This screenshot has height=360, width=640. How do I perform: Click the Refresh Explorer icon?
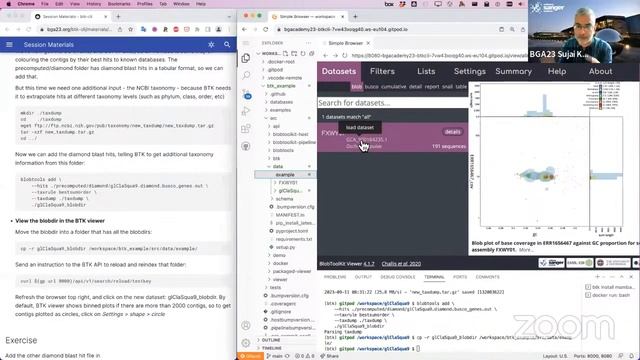[x=303, y=53]
